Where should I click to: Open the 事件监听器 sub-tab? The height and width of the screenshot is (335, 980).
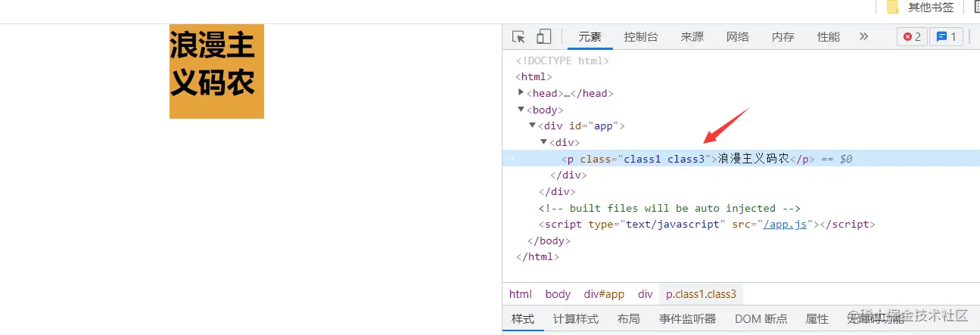click(687, 319)
